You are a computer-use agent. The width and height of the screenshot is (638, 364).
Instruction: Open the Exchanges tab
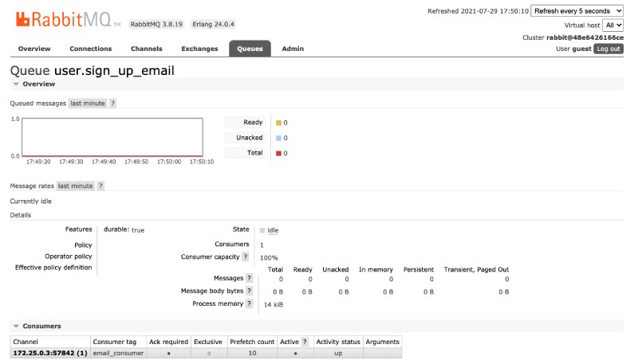[x=200, y=49]
